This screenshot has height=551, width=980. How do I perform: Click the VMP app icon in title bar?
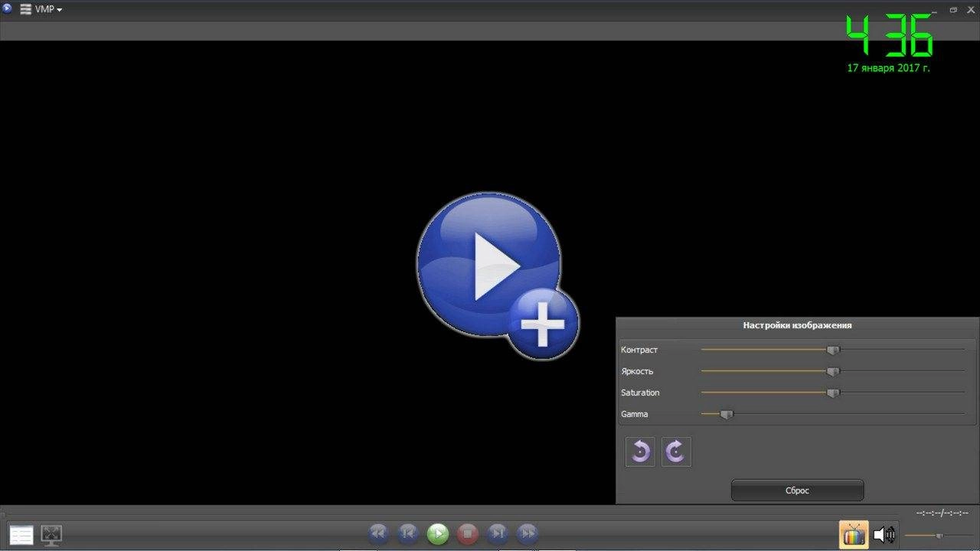point(8,9)
